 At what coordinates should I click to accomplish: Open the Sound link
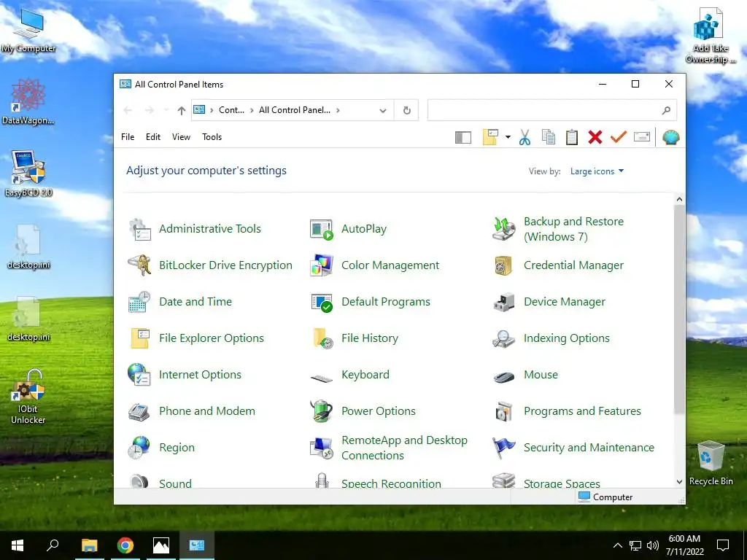point(175,483)
